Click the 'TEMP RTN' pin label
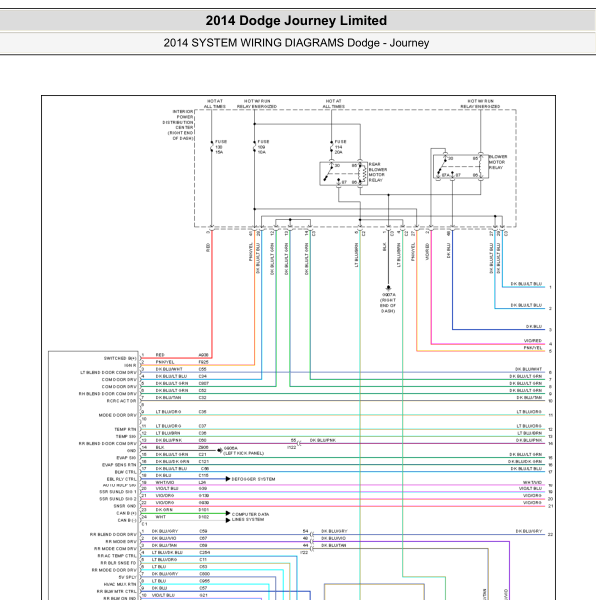Viewport: 596px width, 600px height. (125, 429)
